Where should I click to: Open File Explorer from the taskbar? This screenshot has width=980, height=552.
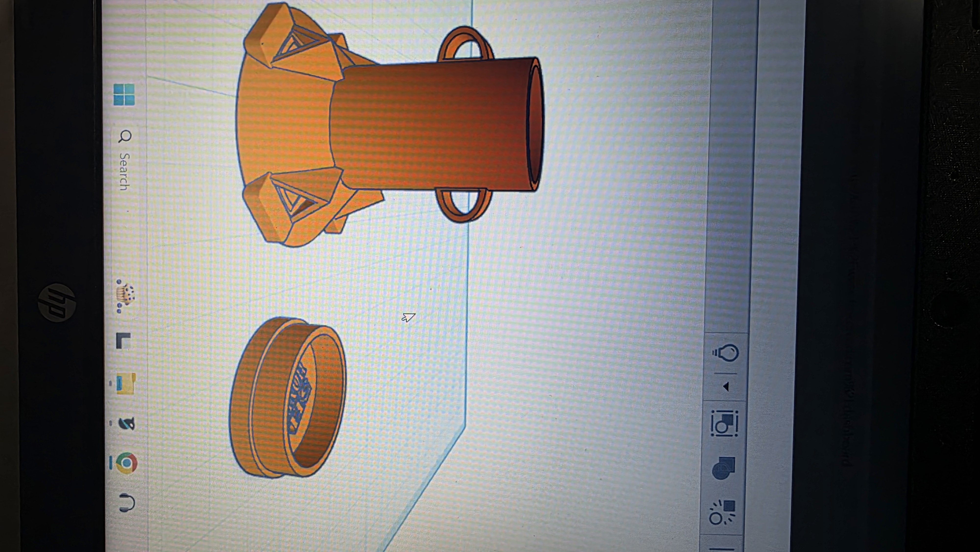pos(125,383)
